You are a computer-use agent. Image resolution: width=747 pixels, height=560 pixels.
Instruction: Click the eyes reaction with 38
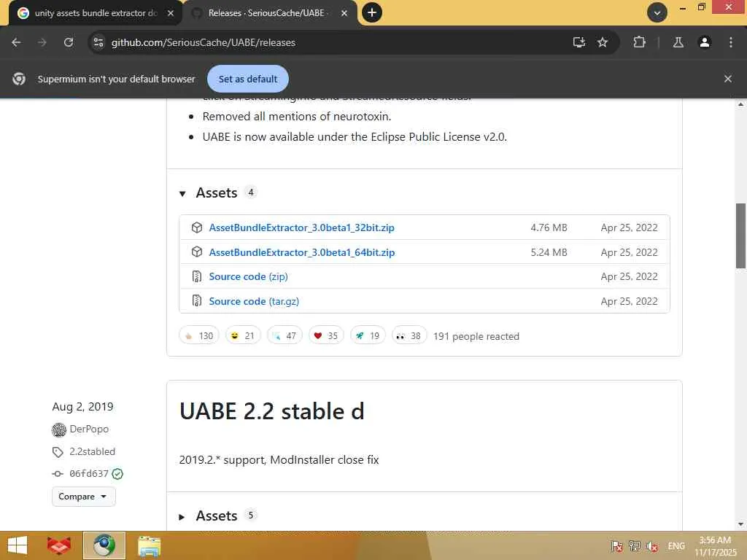click(409, 335)
